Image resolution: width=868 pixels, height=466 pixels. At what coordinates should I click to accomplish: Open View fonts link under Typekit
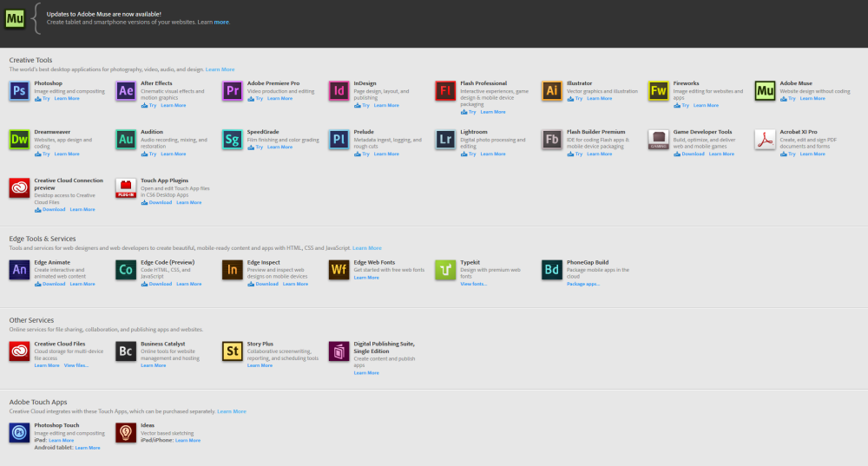point(473,284)
